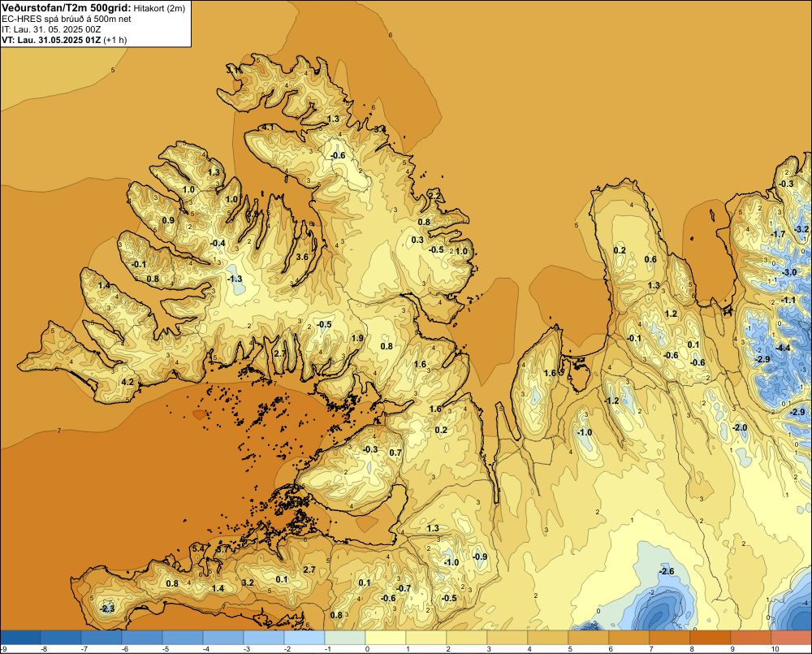Viewport: 812px width, 654px height.
Task: Click the 0.9 temperature value
Action: pos(168,220)
